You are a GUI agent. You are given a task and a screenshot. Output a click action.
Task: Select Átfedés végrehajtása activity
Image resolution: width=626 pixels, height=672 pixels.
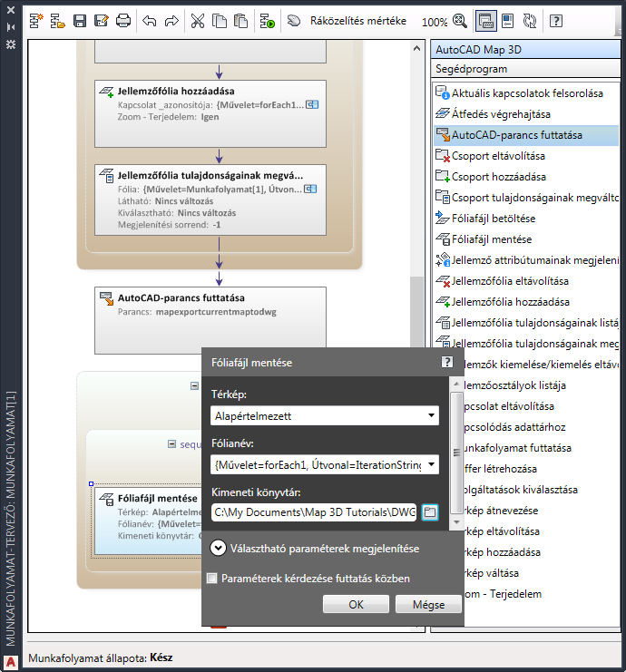(x=526, y=114)
